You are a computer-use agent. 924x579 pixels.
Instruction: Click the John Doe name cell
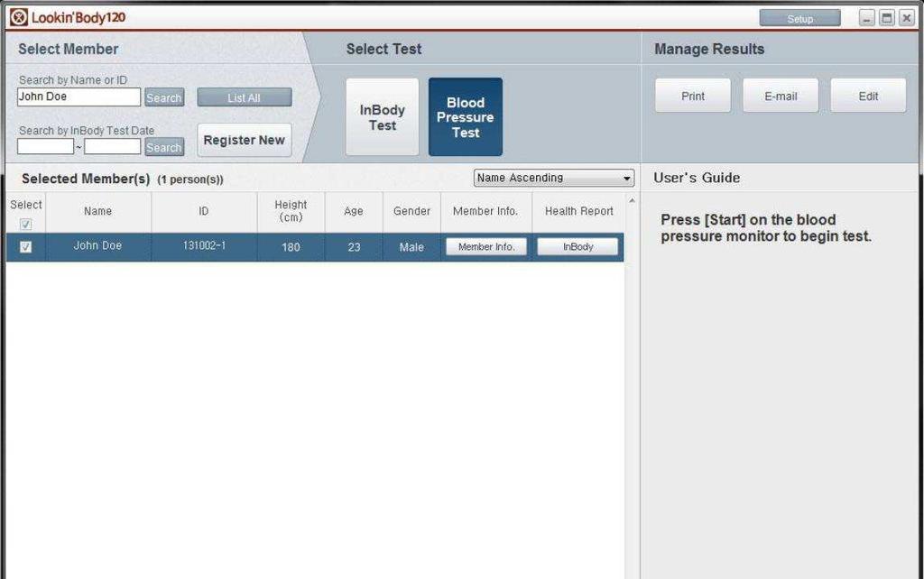point(97,246)
